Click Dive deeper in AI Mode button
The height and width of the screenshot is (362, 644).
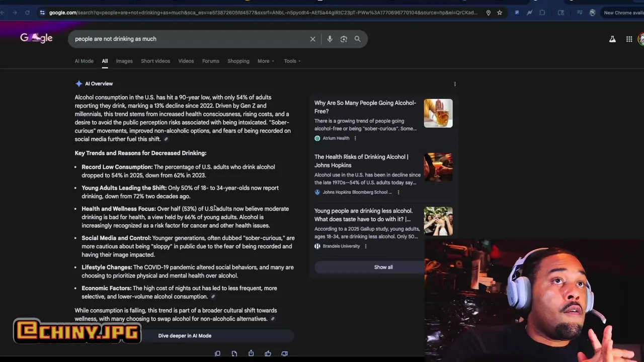tap(185, 336)
